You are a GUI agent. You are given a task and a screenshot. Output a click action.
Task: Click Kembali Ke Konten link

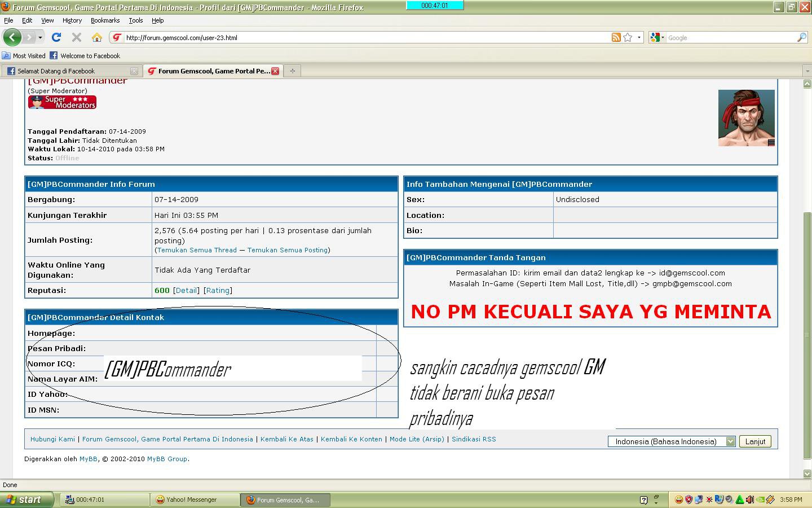pyautogui.click(x=351, y=439)
